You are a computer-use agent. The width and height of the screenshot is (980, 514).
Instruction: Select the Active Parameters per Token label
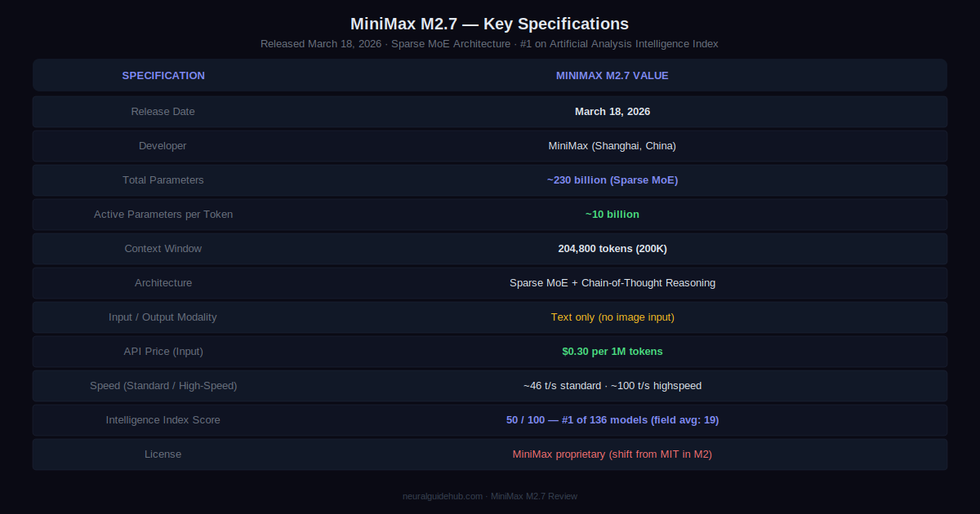[163, 215]
